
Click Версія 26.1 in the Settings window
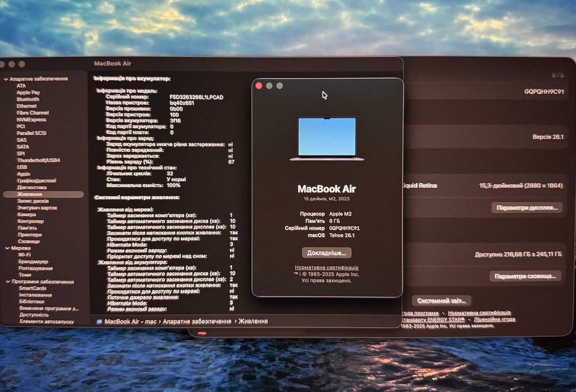548,137
